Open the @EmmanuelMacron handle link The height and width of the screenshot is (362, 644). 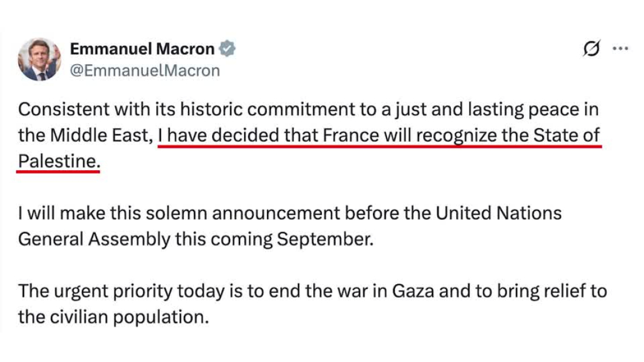145,71
